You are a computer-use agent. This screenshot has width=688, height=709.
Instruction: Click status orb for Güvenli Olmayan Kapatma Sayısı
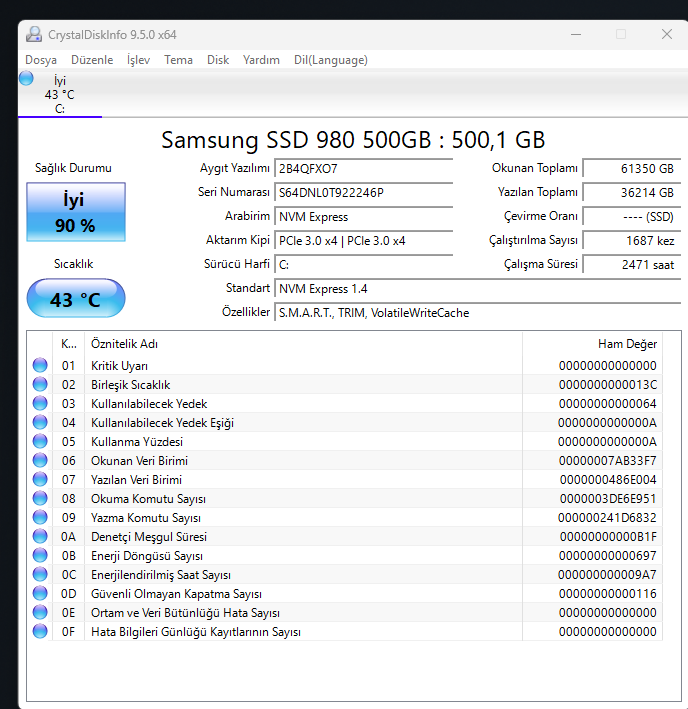click(40, 593)
